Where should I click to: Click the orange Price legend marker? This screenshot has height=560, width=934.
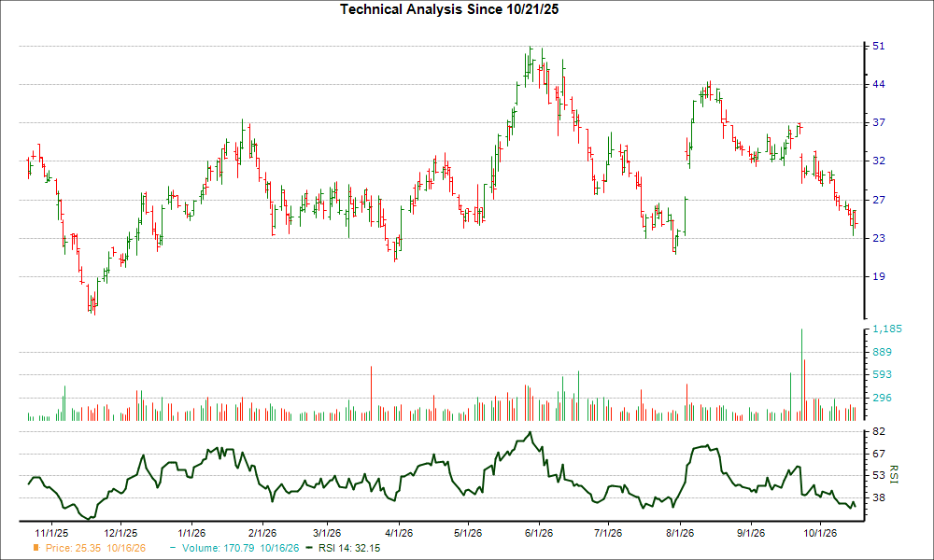(x=36, y=548)
